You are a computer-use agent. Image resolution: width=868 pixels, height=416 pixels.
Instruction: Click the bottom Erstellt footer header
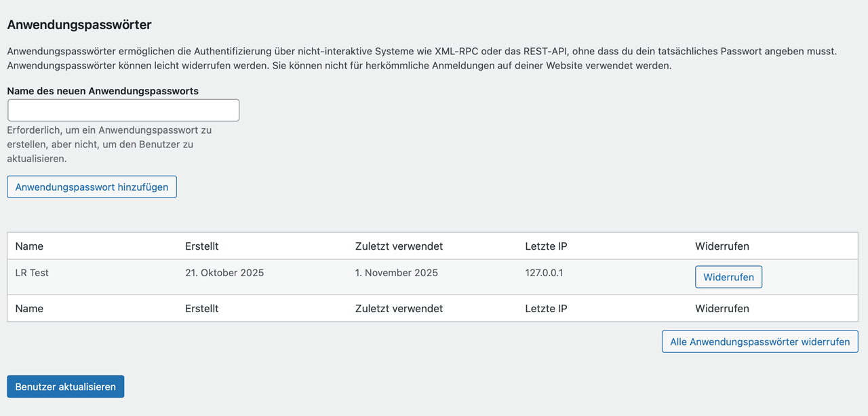(201, 308)
